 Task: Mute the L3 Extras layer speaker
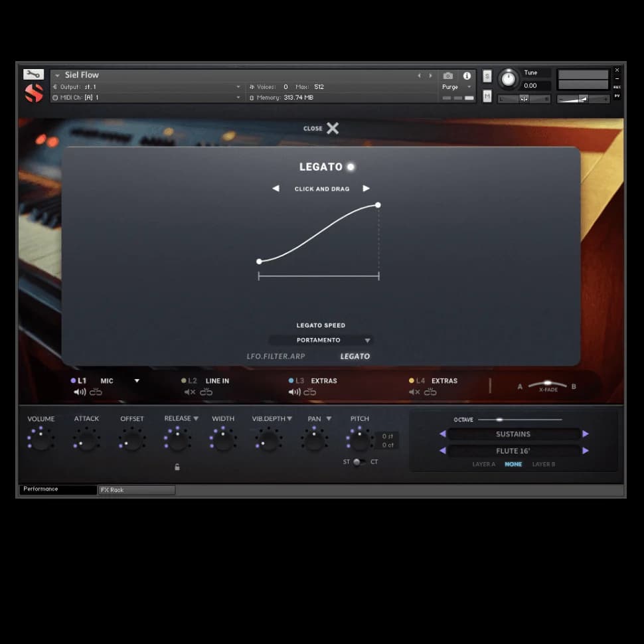coord(294,392)
